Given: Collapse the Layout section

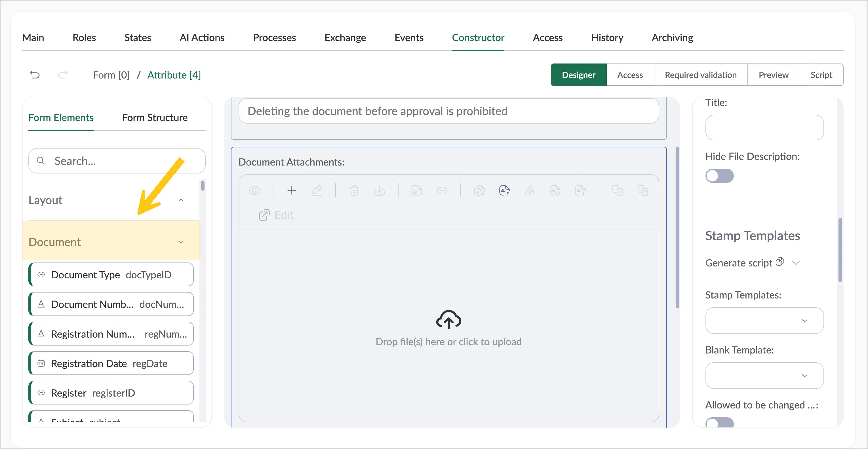Looking at the screenshot, I should (181, 200).
